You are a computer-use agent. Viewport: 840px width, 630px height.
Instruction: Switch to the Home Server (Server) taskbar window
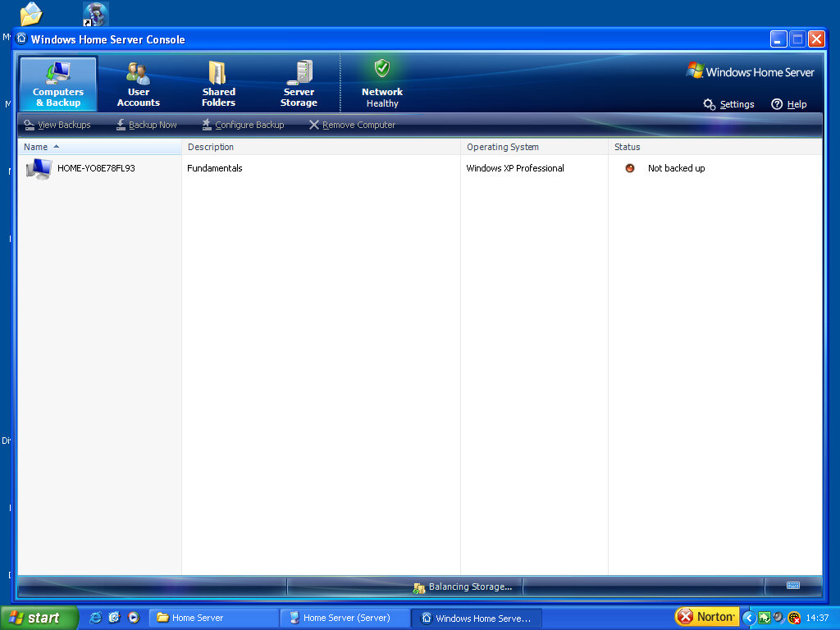point(345,618)
